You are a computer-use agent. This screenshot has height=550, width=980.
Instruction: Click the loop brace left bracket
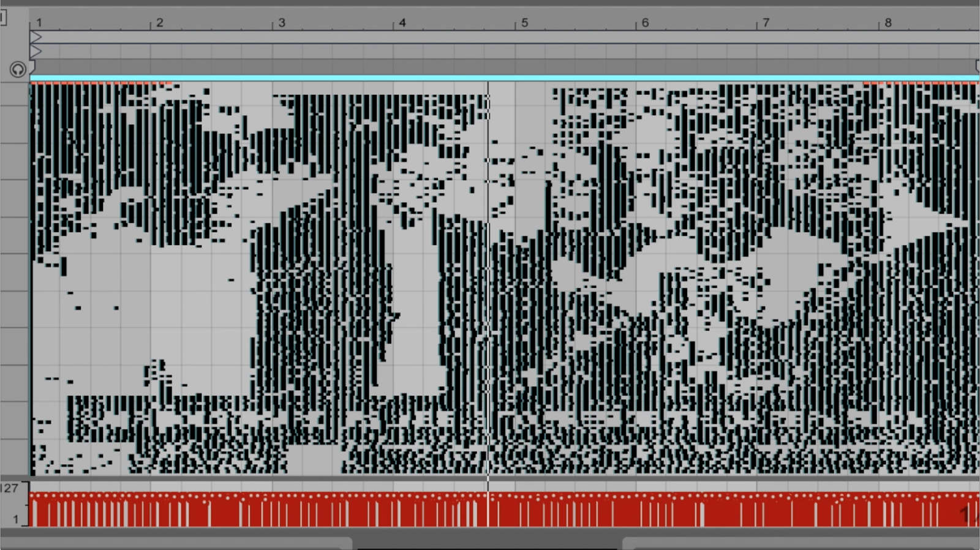pos(32,66)
